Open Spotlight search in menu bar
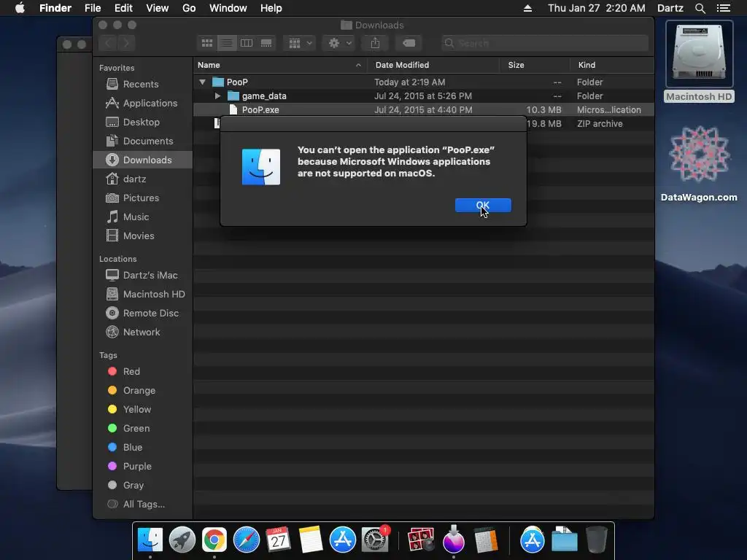This screenshot has height=560, width=747. click(x=700, y=8)
